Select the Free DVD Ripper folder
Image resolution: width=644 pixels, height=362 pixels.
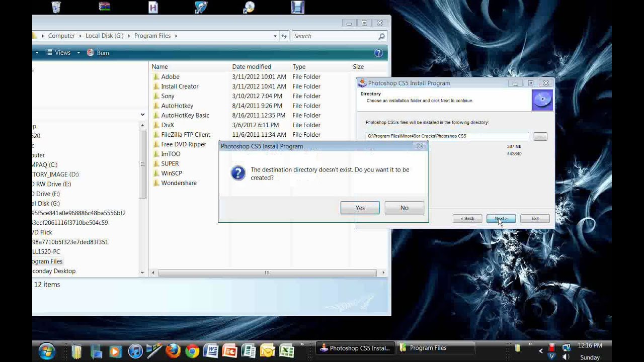183,144
